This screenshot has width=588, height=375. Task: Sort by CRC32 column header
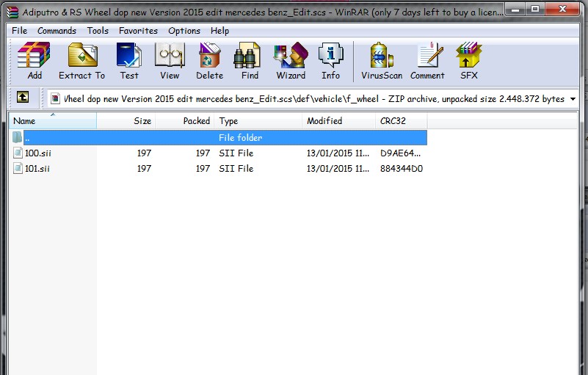(402, 121)
